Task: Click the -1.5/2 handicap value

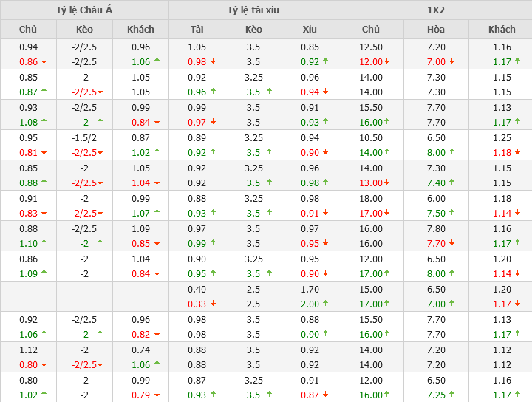Action: pyautogui.click(x=84, y=137)
